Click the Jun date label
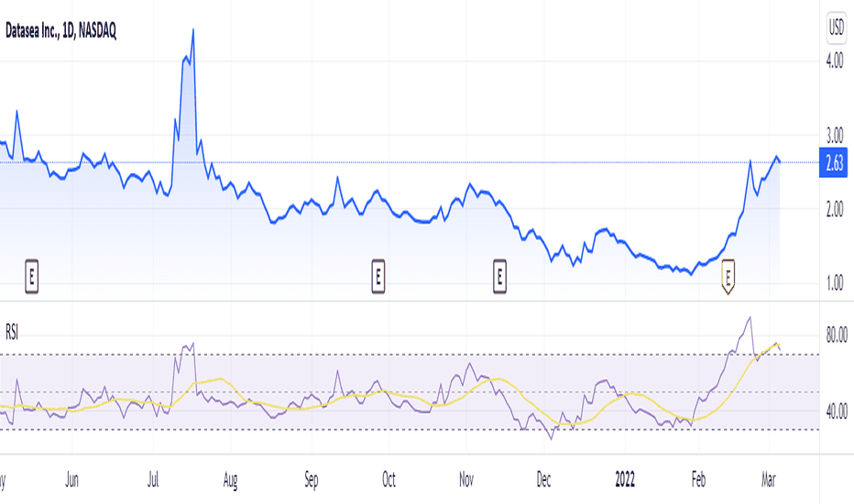The image size is (854, 504). coord(71,479)
